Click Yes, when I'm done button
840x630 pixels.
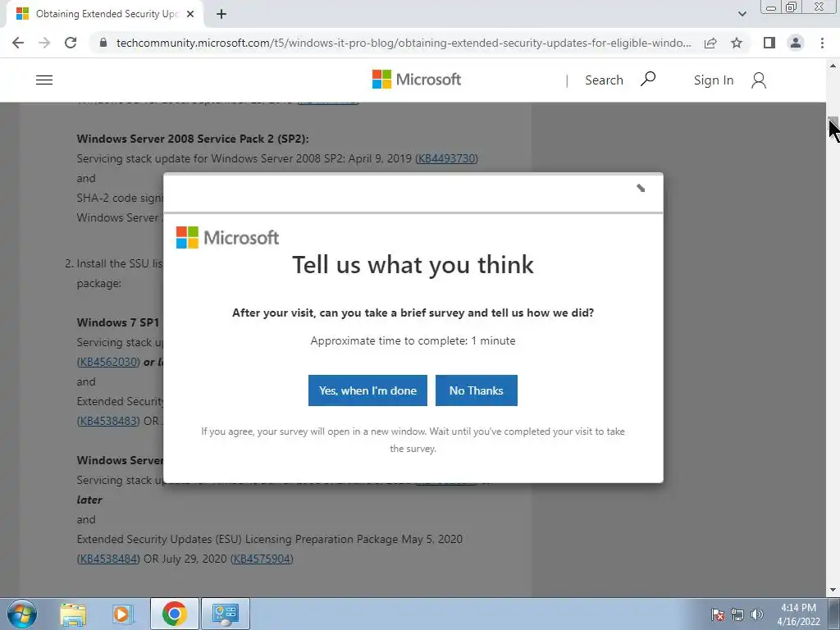pos(367,390)
